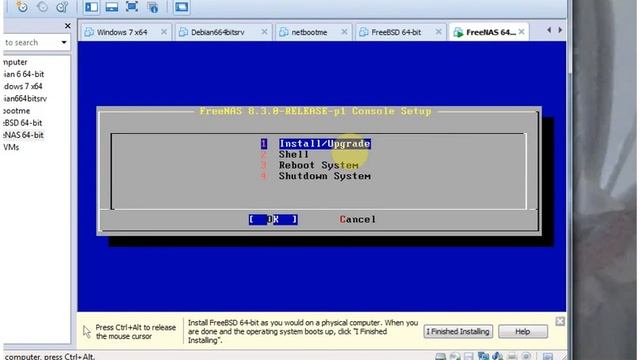This screenshot has width=640, height=360.
Task: Close the Windows 7 x64 tab
Action: [x=164, y=32]
